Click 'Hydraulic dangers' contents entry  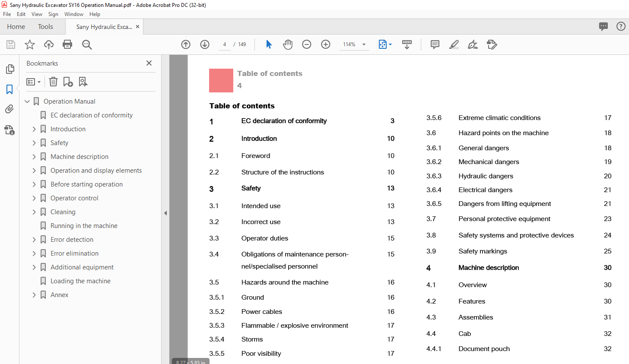tap(486, 176)
